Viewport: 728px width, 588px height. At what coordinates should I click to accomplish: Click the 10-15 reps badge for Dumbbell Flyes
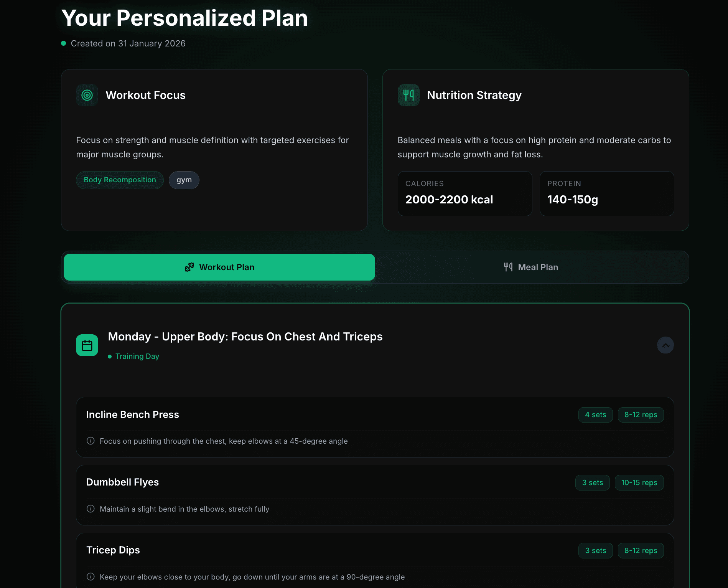point(639,482)
